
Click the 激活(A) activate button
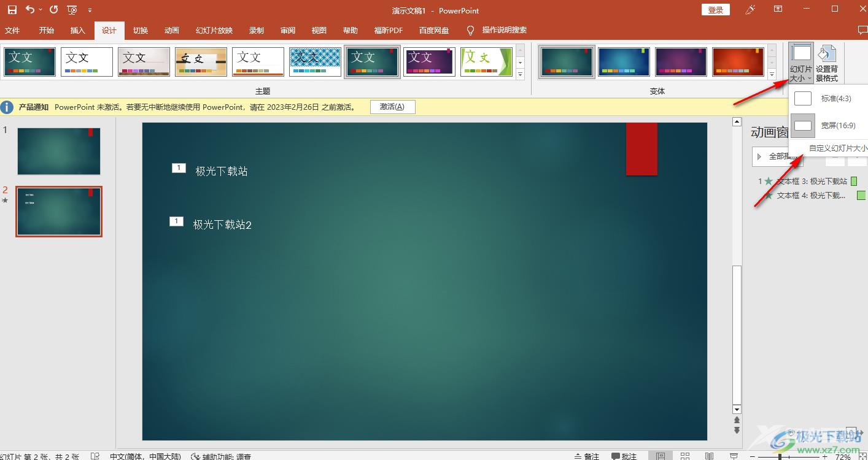tap(392, 107)
